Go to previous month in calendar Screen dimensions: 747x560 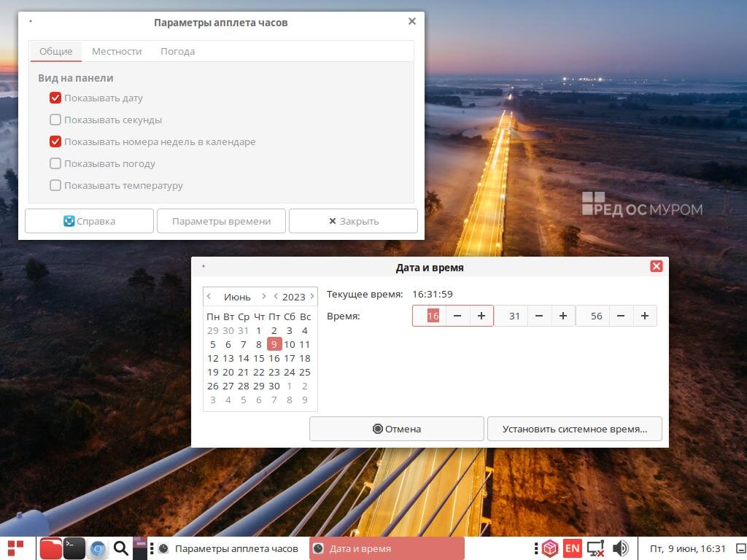209,296
